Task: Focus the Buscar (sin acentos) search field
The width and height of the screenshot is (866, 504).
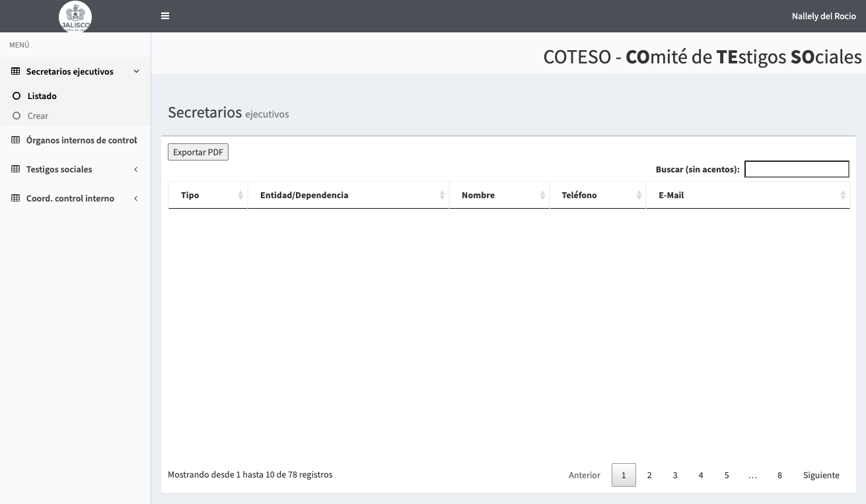Action: (x=797, y=169)
